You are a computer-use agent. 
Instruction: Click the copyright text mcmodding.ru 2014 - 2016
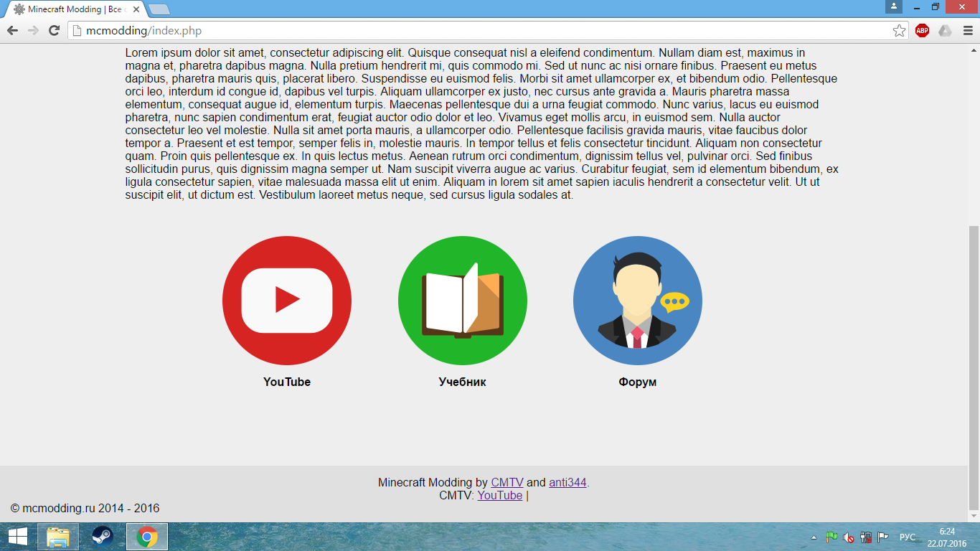(x=85, y=509)
